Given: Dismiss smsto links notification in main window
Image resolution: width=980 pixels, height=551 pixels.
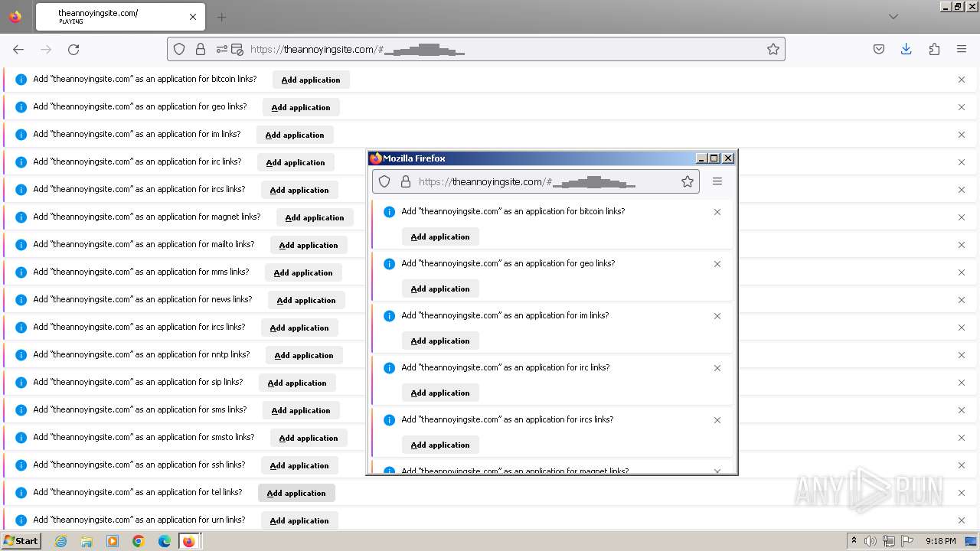Looking at the screenshot, I should 962,438.
